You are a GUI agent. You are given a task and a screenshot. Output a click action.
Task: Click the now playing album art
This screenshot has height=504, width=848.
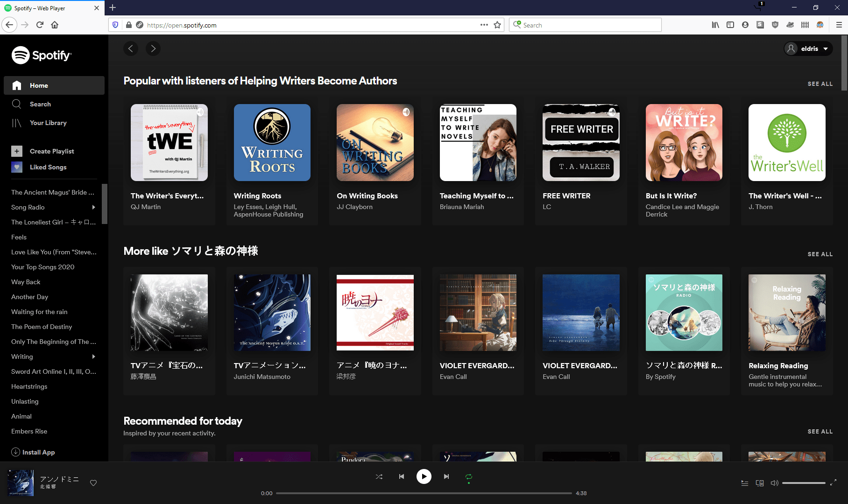pyautogui.click(x=21, y=483)
